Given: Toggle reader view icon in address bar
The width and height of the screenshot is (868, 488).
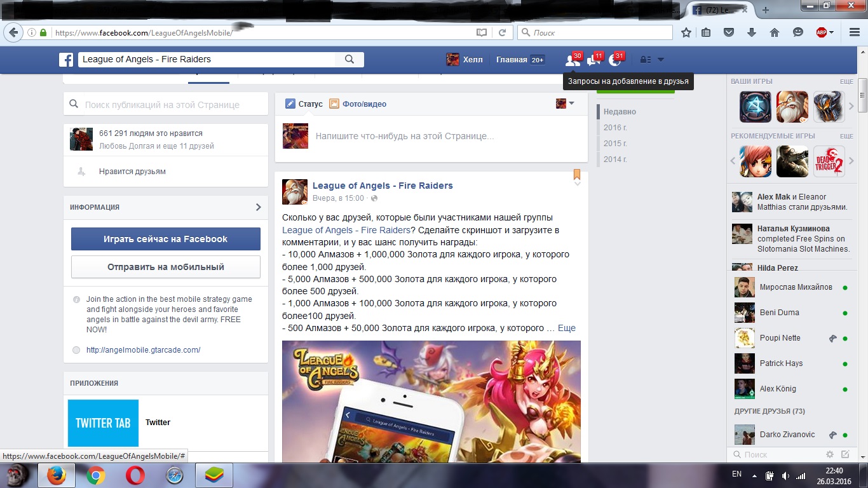Looking at the screenshot, I should (482, 32).
